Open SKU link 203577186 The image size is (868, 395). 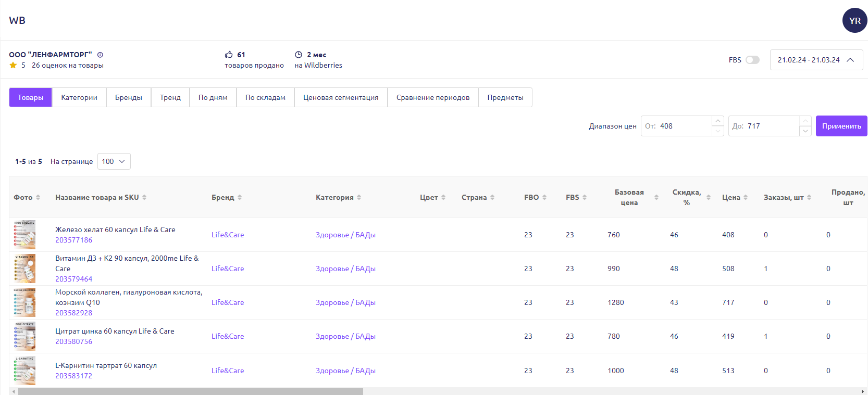(x=73, y=240)
